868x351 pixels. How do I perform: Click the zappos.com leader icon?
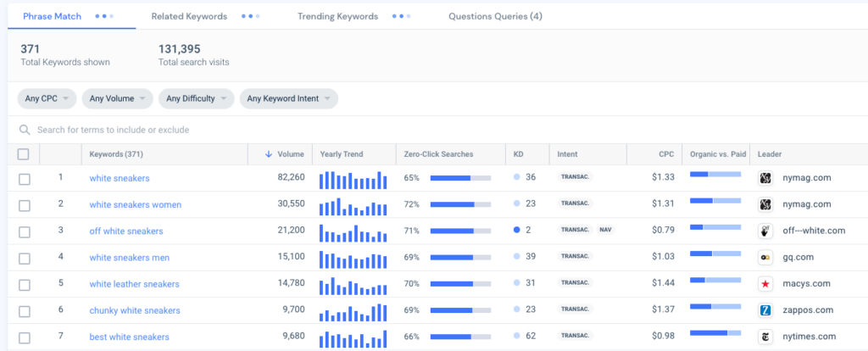[765, 309]
